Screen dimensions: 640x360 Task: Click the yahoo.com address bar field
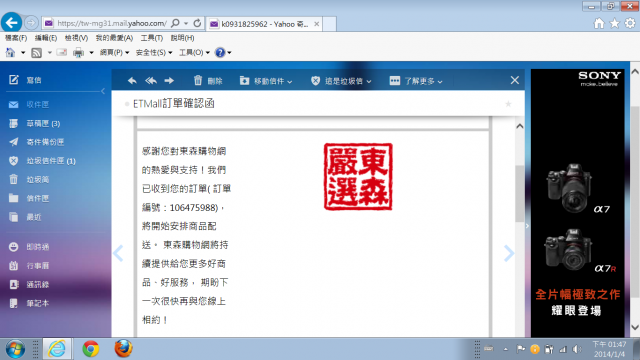coord(111,23)
